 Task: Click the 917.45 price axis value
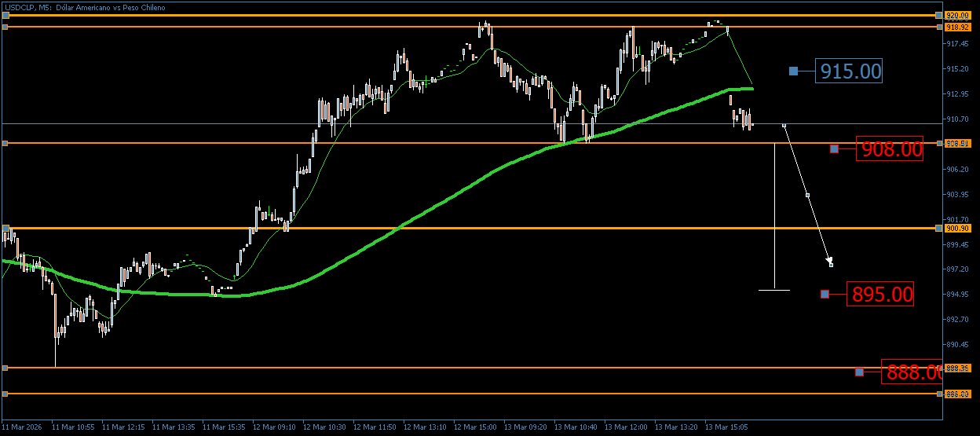(958, 44)
